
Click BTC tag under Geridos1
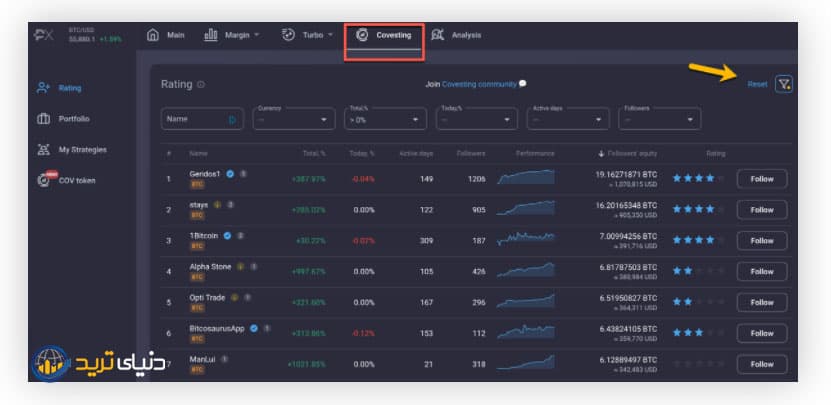coord(197,184)
